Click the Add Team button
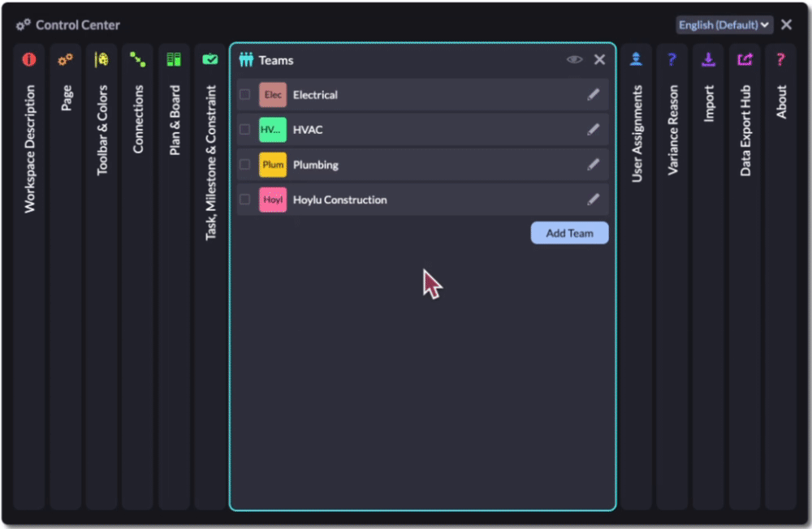Viewport: 812px width, 529px height. (x=570, y=233)
